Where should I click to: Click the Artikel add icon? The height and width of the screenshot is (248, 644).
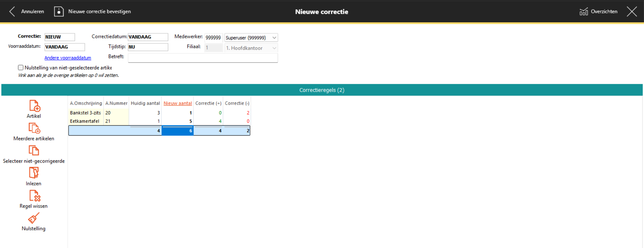(34, 106)
